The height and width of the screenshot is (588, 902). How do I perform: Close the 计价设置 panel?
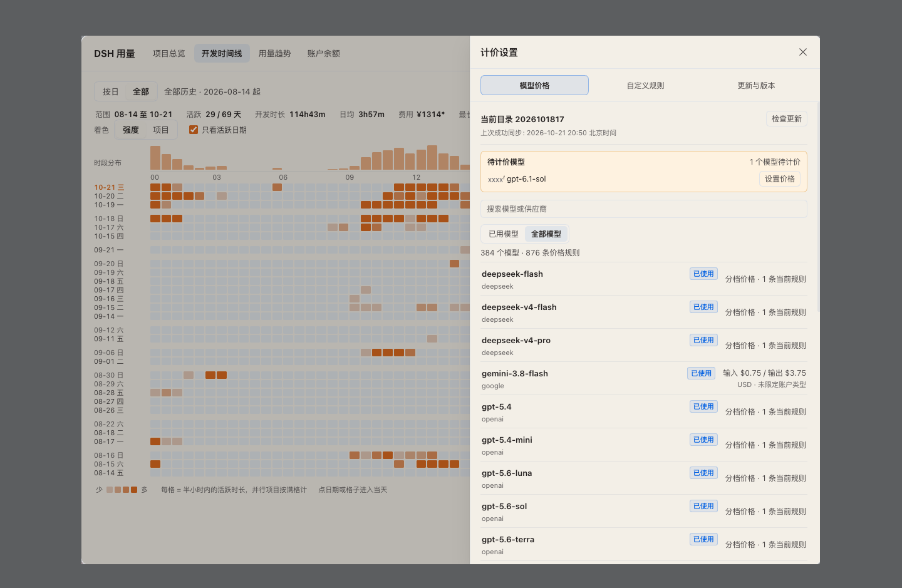point(803,52)
